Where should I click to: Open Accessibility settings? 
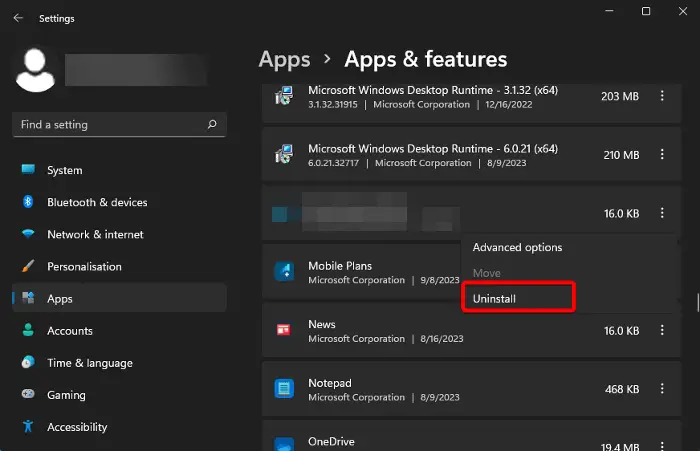click(119, 427)
